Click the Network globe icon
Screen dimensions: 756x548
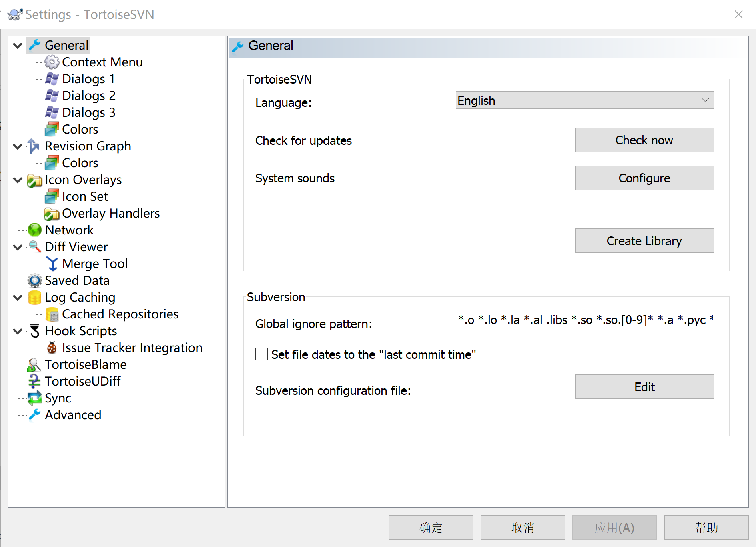click(35, 230)
